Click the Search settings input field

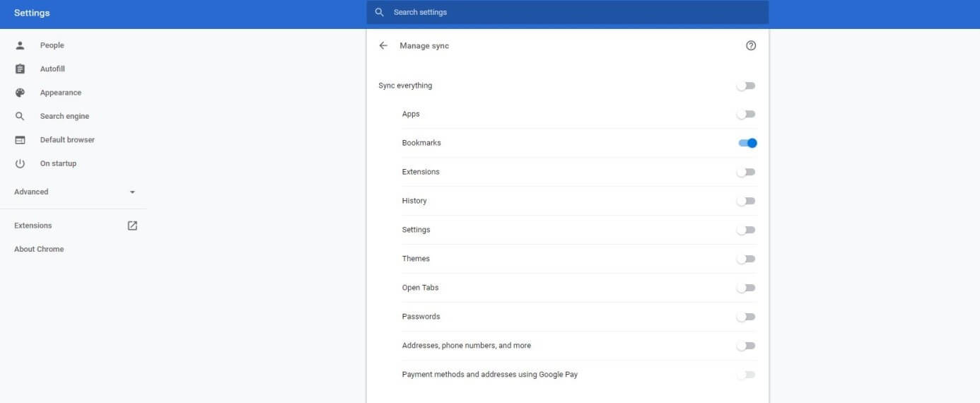(567, 12)
